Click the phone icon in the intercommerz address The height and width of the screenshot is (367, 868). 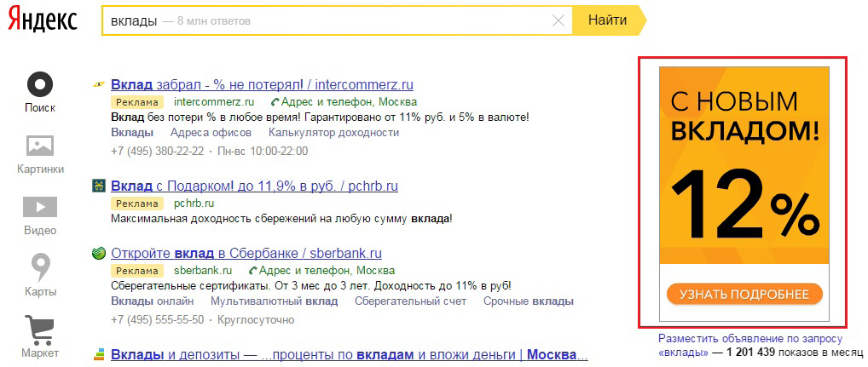point(275,102)
